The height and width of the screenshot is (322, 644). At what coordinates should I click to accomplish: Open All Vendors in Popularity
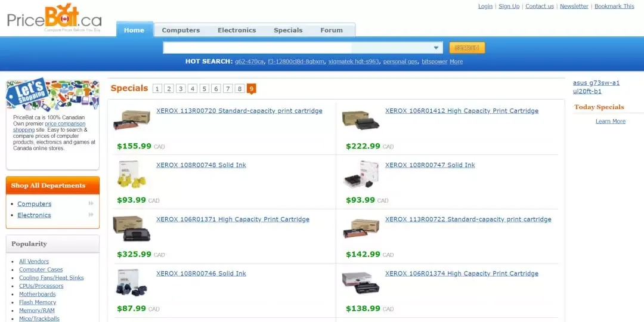click(x=33, y=261)
